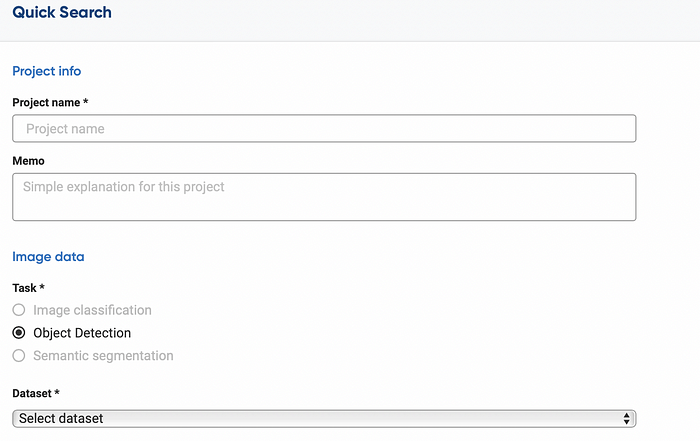Click the Memo field label
Viewport: 700px width, 441px height.
28,160
